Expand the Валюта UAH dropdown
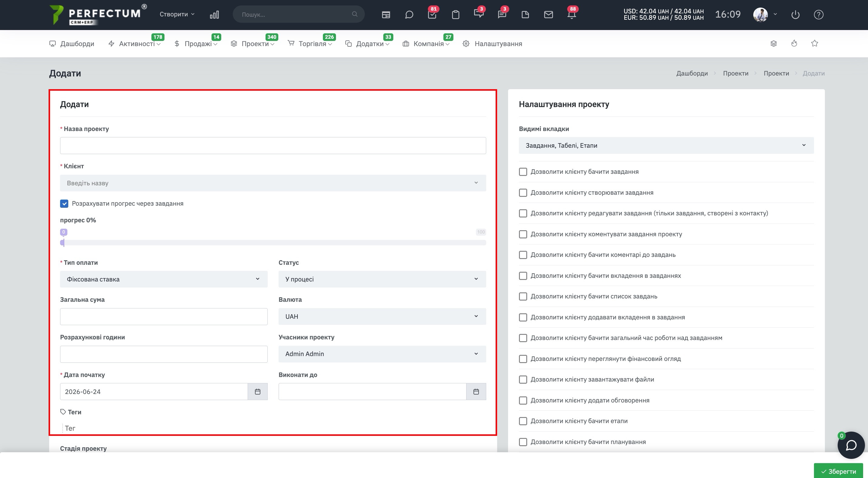Viewport: 868px width, 478px height. pos(382,316)
